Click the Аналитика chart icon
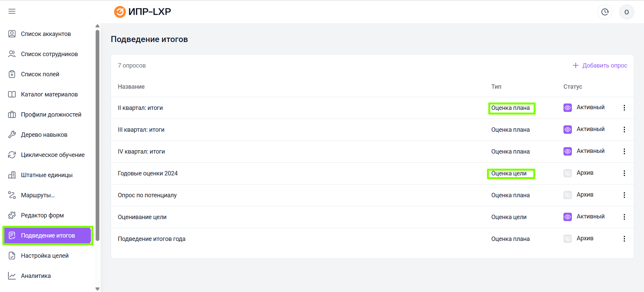 click(12, 276)
